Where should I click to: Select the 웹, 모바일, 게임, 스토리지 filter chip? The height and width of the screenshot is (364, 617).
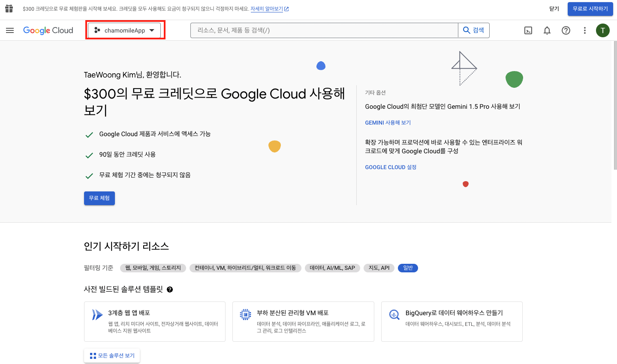click(153, 268)
